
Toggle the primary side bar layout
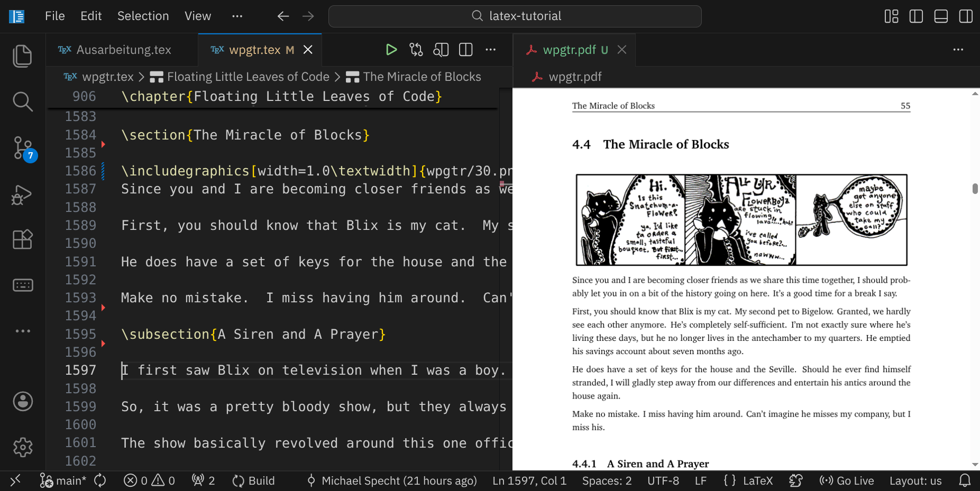[x=916, y=16]
